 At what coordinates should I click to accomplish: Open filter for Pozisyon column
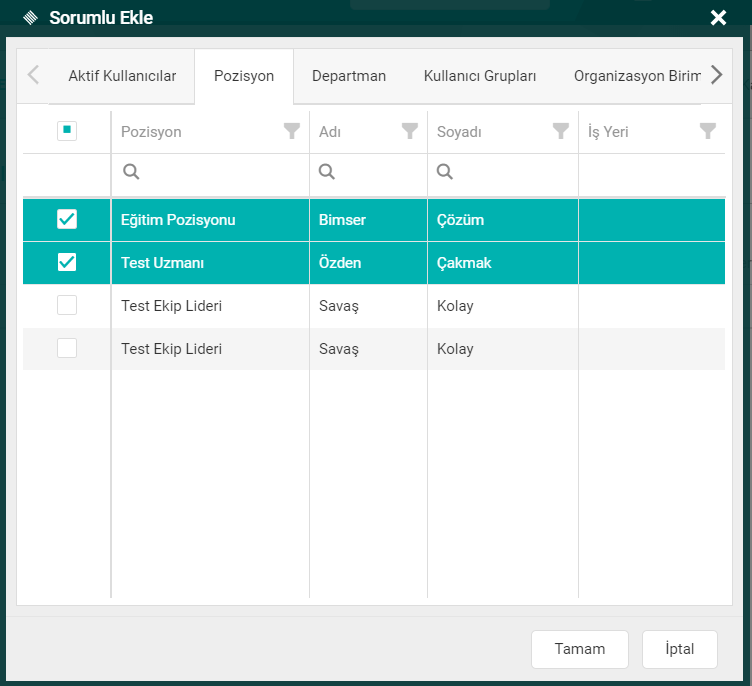[x=291, y=131]
